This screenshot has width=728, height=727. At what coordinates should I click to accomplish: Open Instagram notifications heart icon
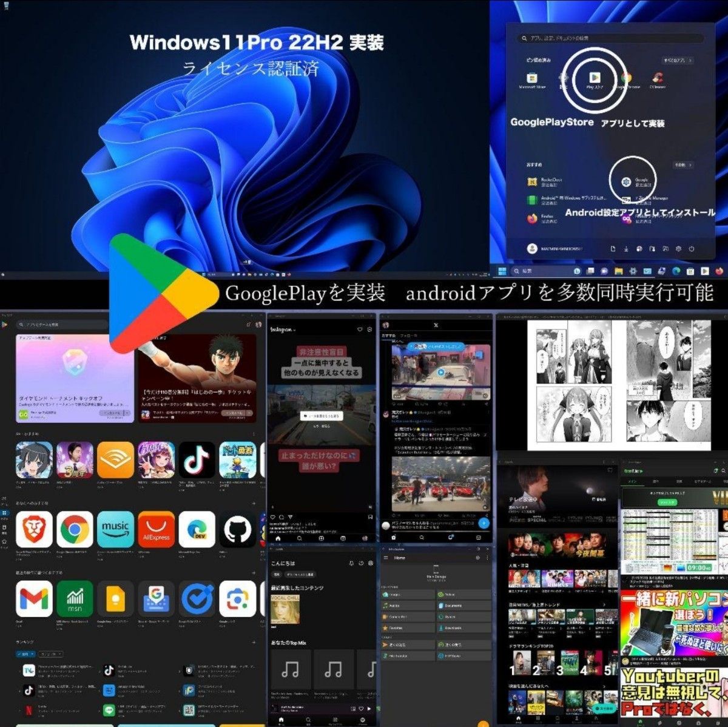[x=360, y=330]
